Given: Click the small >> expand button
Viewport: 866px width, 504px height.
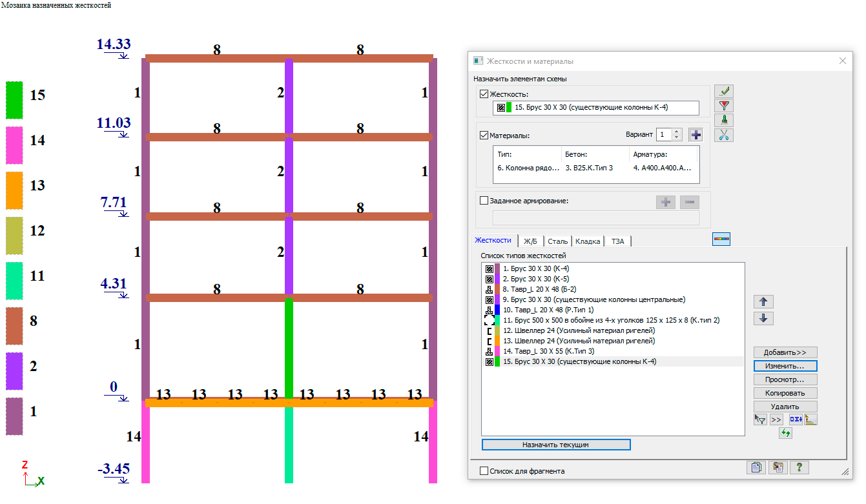Looking at the screenshot, I should click(776, 419).
